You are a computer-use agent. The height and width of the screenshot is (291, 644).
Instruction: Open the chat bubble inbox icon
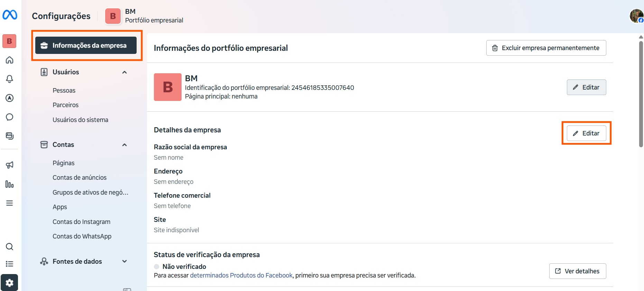click(x=10, y=117)
